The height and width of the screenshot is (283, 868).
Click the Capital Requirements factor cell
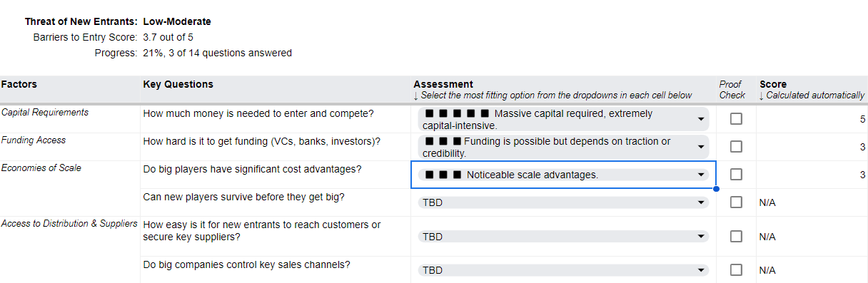(x=70, y=118)
